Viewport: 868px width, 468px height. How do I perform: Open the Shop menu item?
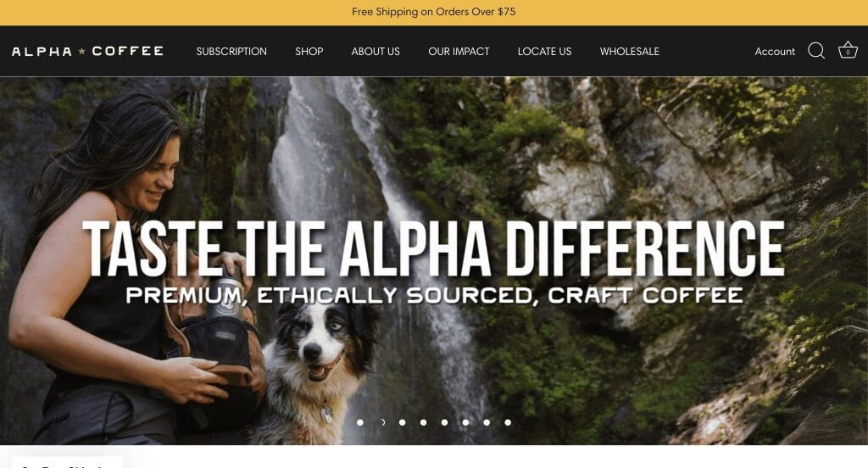309,52
